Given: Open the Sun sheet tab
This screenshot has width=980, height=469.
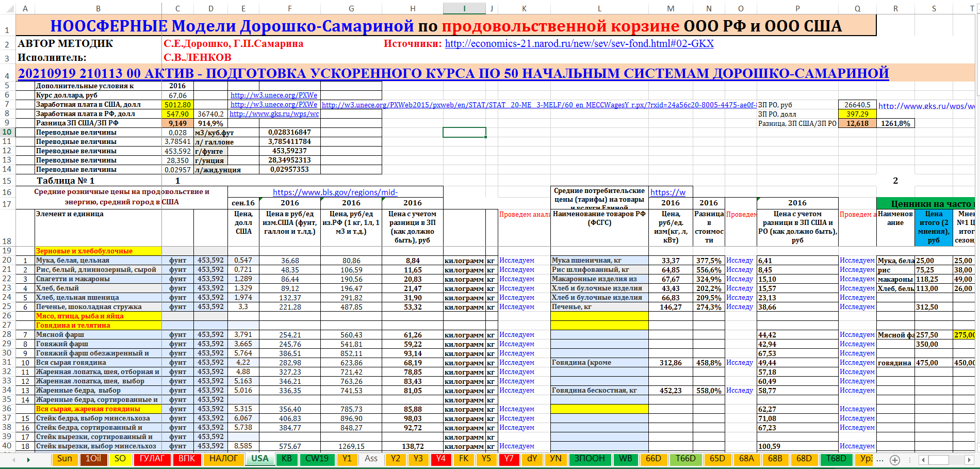Looking at the screenshot, I should pyautogui.click(x=64, y=459).
